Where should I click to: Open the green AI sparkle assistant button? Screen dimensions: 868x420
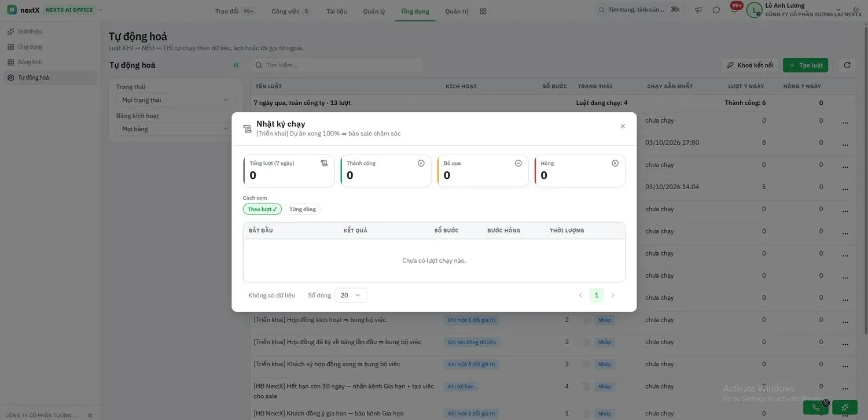[845, 407]
